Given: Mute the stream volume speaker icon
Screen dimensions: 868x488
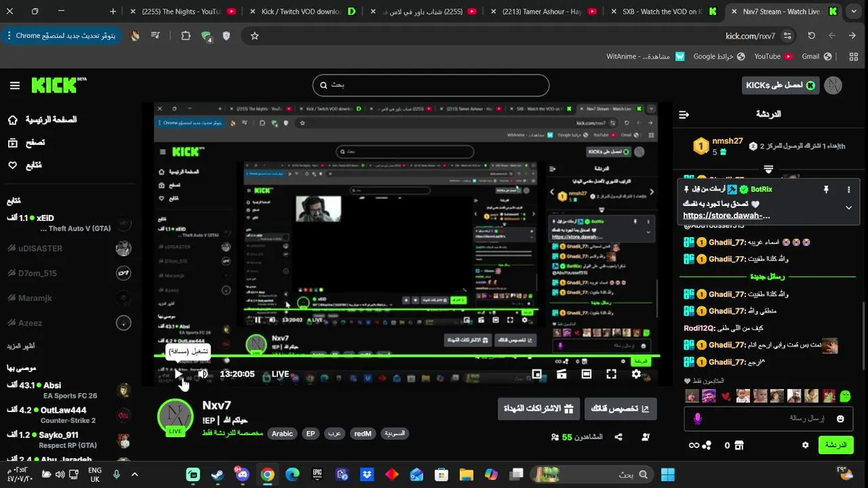Looking at the screenshot, I should [x=203, y=374].
